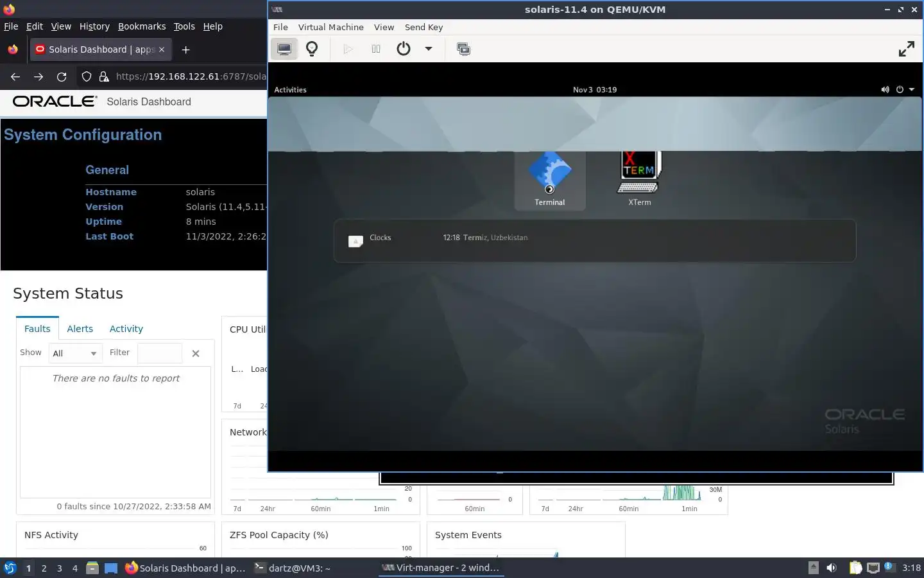
Task: Click the Oracle logo on dashboard
Action: 55,101
